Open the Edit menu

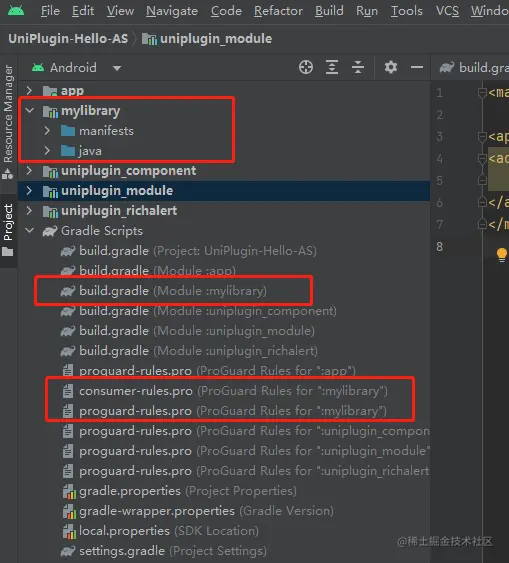[83, 11]
